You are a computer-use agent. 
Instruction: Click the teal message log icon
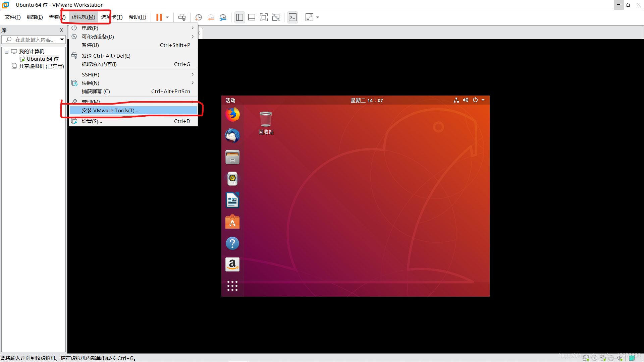pos(632,358)
